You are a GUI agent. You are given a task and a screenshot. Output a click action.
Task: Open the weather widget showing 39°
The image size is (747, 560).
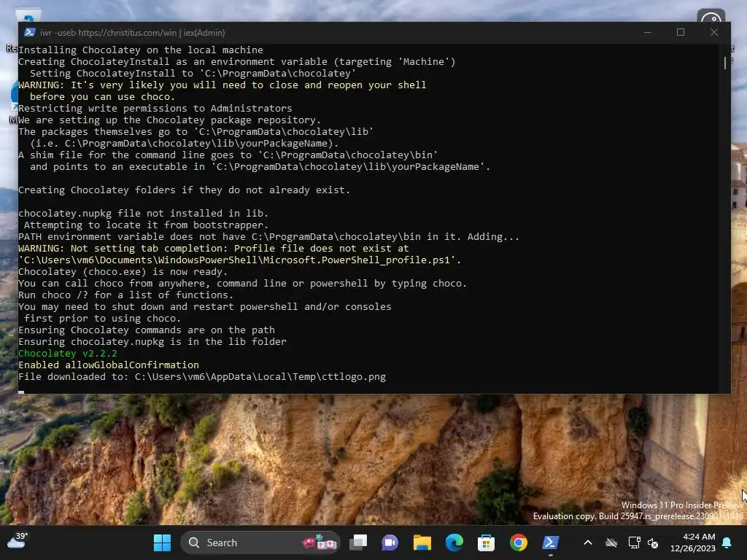(x=18, y=541)
